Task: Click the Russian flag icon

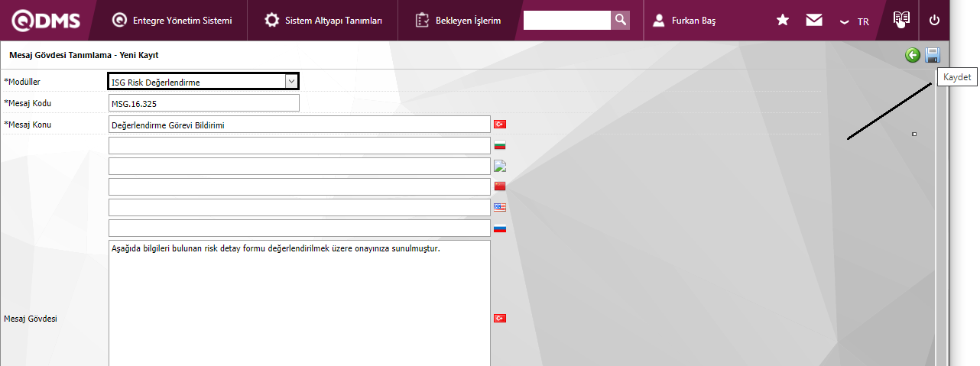Action: point(500,228)
